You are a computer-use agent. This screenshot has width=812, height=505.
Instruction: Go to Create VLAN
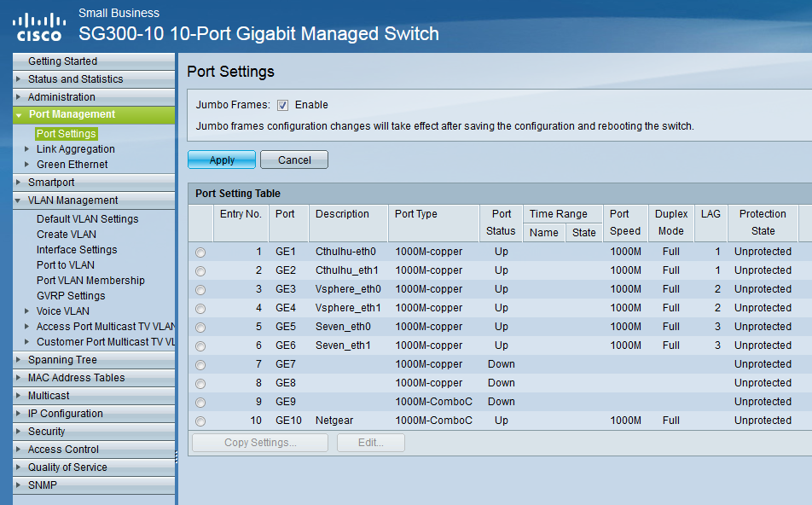67,234
